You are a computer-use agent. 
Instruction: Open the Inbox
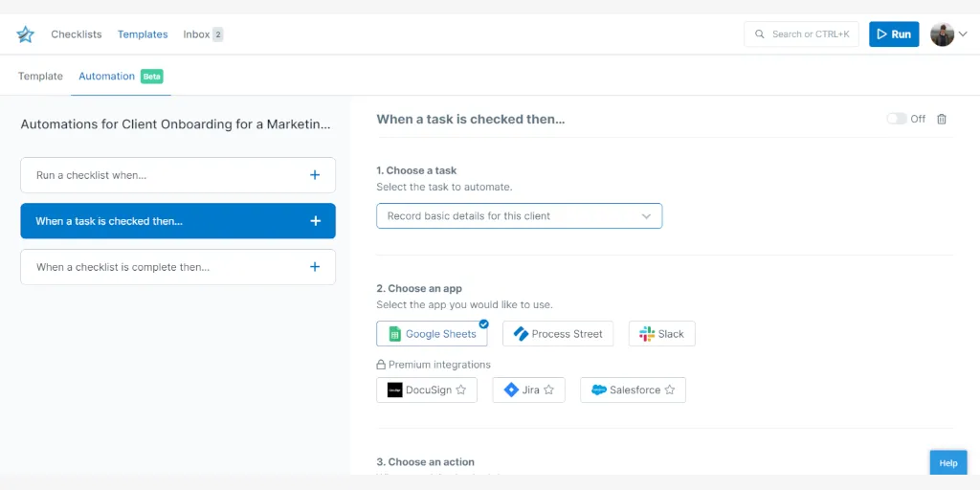[196, 34]
